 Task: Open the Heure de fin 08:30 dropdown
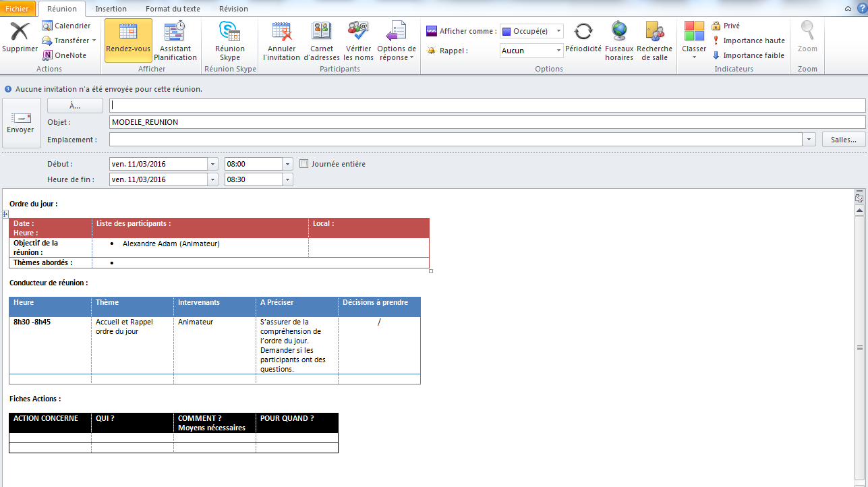tap(288, 179)
